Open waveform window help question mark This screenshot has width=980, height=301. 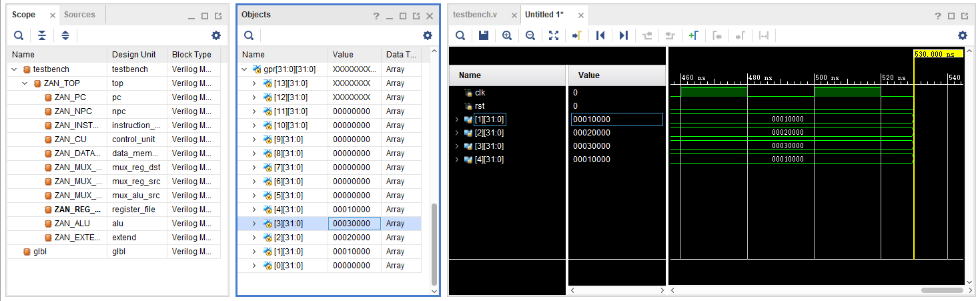(x=938, y=15)
